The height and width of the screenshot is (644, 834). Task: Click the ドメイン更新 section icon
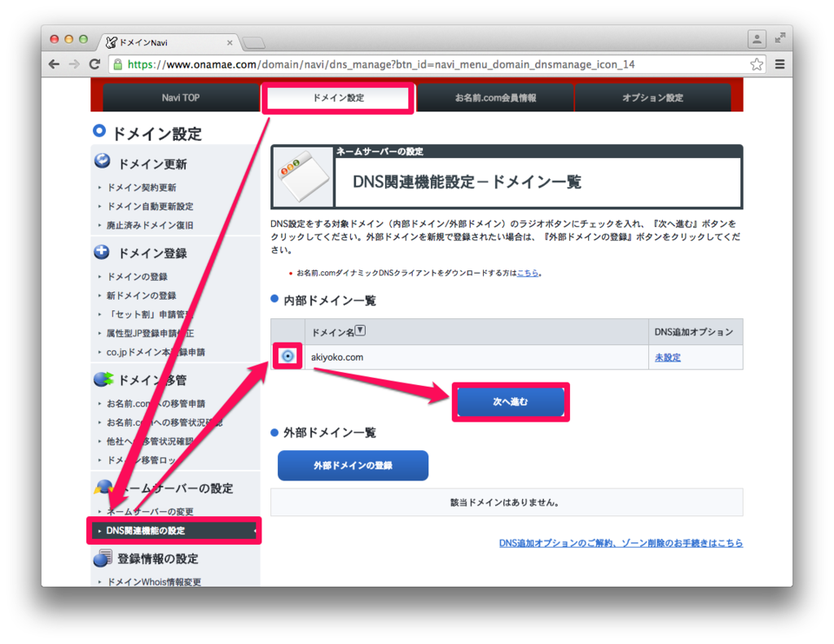coord(102,161)
